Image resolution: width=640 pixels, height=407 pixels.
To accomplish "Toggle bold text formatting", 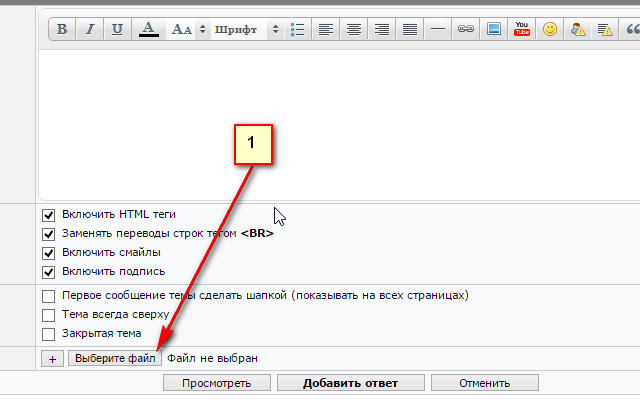I will (62, 30).
